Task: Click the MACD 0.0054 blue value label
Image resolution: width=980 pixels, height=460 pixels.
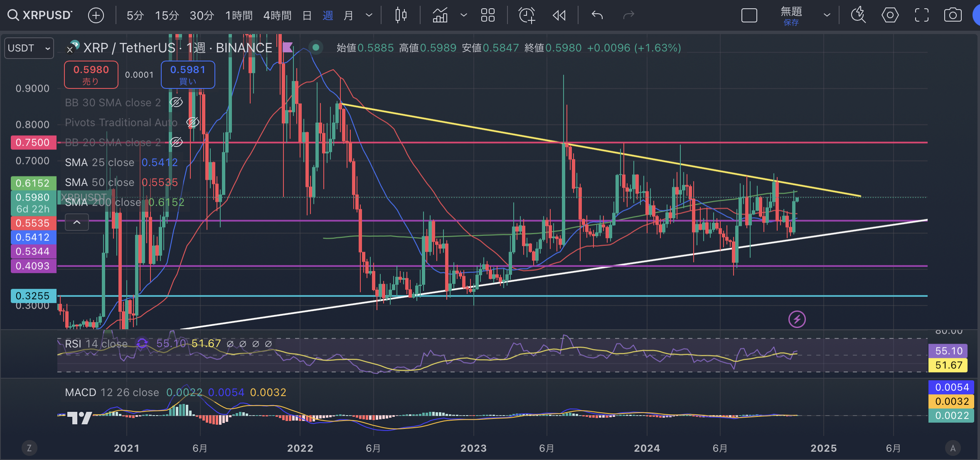Action: coord(951,387)
